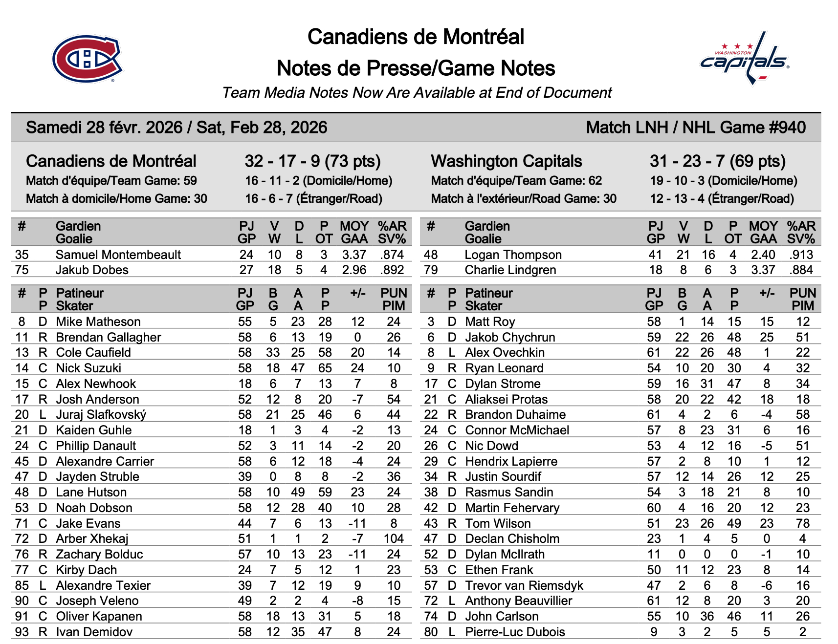Click the Canadiens 32 - 17 - 9 record
This screenshot has height=644, width=838.
point(312,161)
